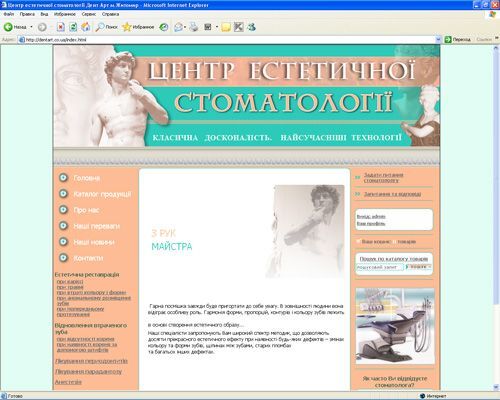Open the Контакти navigation link
Viewport: 500px width, 400px height.
tap(88, 258)
